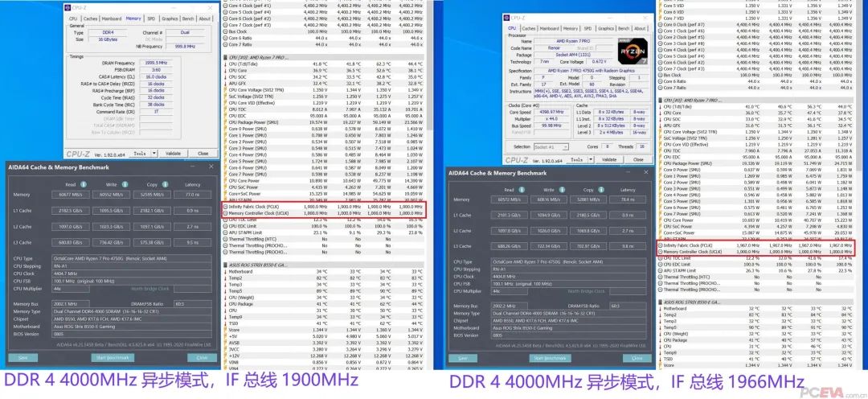This screenshot has width=868, height=399.
Task: Click Validate in CPU-Z showing Memory timings
Action: (x=174, y=154)
